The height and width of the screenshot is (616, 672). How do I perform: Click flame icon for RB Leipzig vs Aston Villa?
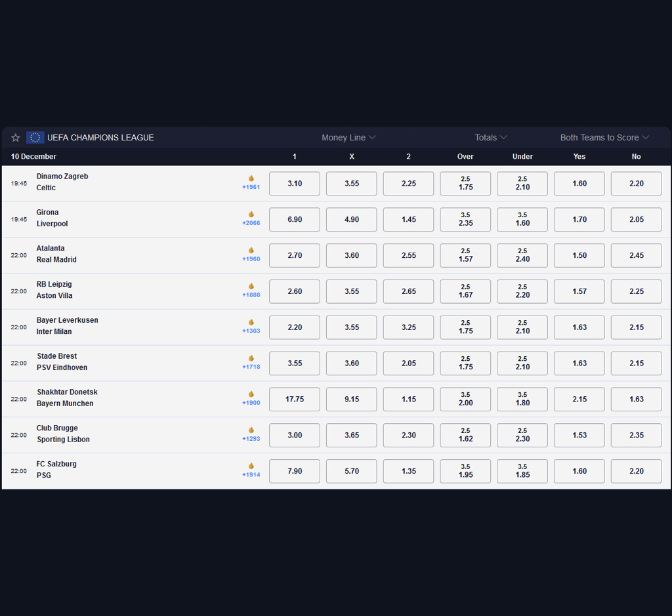251,287
